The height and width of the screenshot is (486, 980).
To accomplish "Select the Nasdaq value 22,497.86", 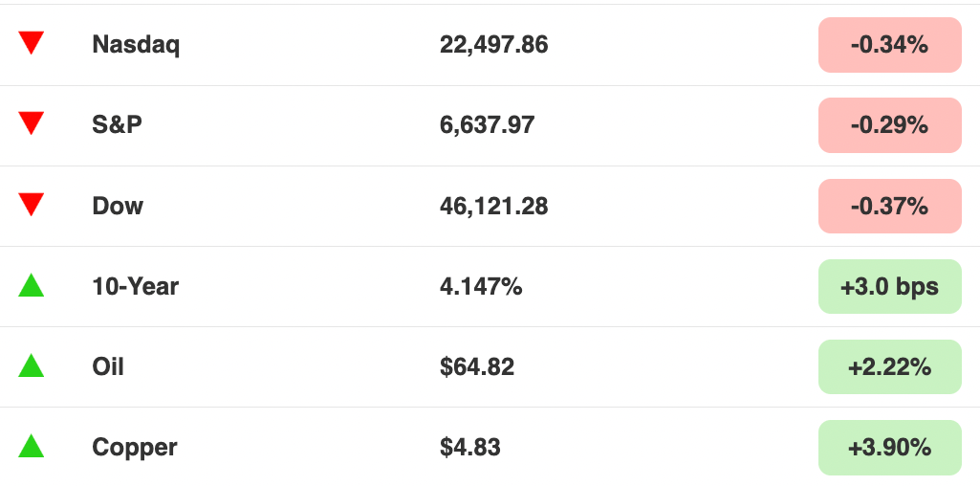I will 493,44.
